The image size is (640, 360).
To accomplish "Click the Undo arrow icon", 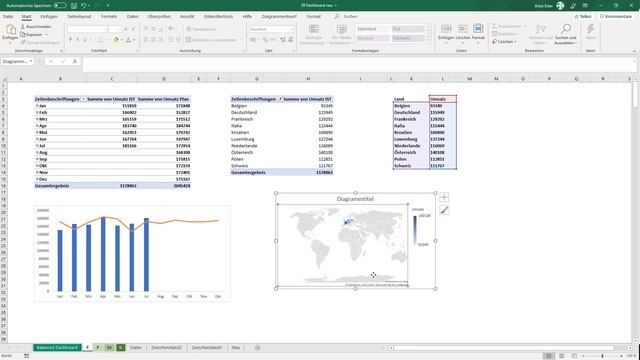I will 83,5.
